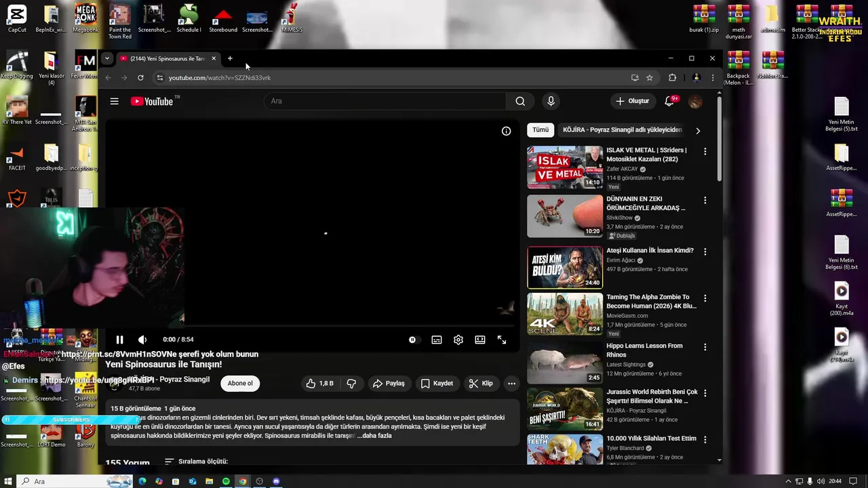Select burak (1).zip desktop file
This screenshot has height=488, width=868.
coord(704,19)
